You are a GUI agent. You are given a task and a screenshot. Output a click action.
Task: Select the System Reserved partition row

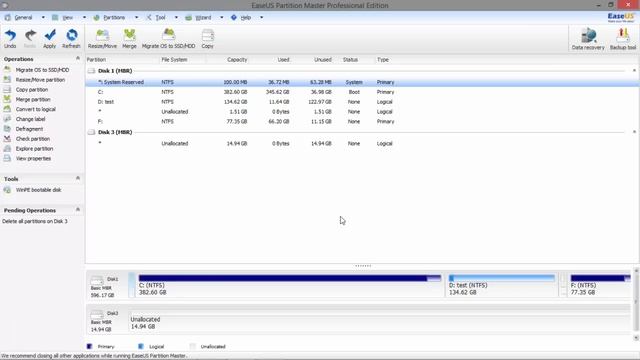tap(362, 82)
